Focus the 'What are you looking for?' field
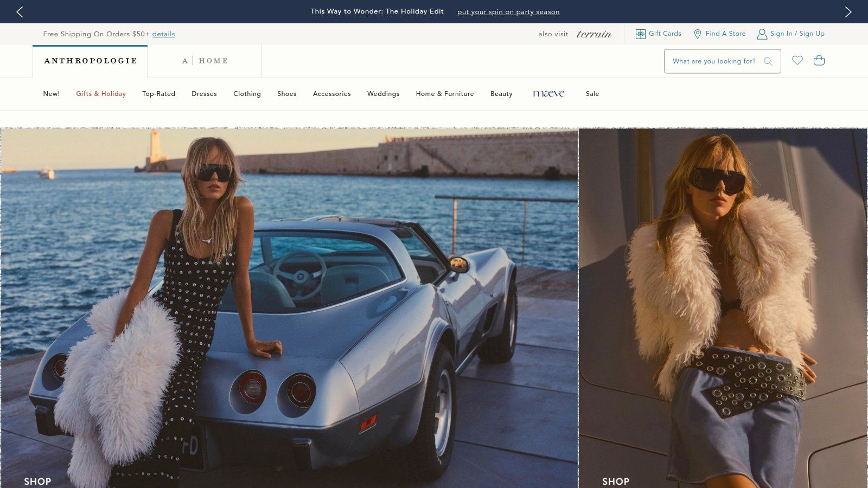868x488 pixels. point(713,61)
